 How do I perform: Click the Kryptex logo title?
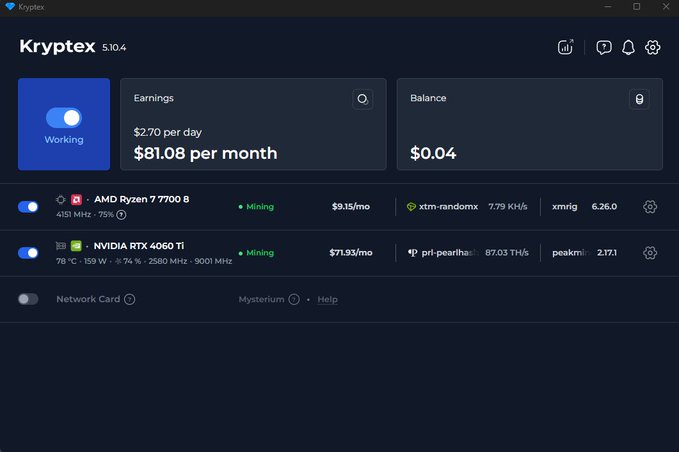tap(57, 46)
